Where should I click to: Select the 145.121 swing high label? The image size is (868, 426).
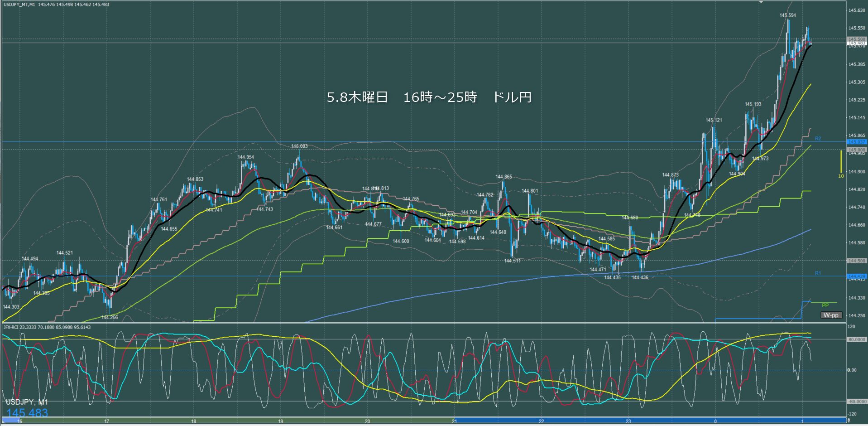(x=714, y=120)
